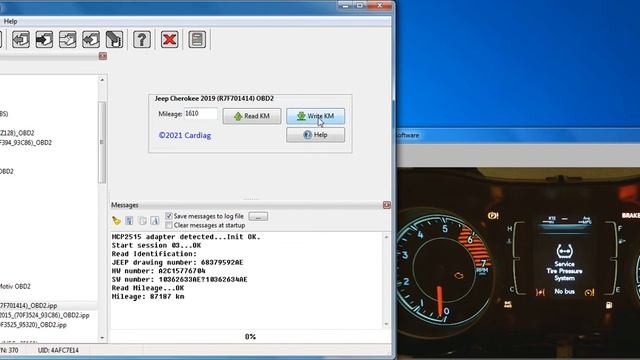Maximize the main application window

pyautogui.click(x=360, y=5)
